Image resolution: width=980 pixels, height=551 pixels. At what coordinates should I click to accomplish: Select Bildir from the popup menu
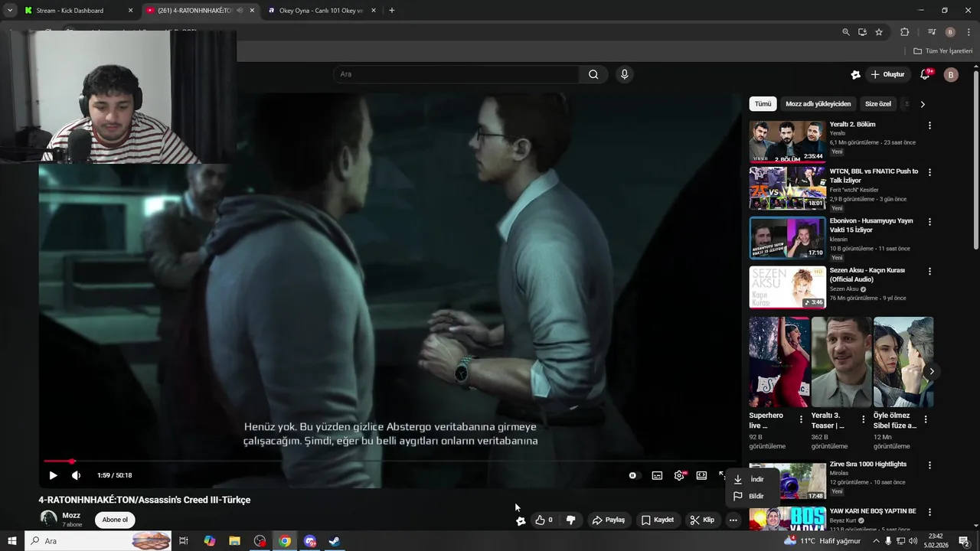(753, 496)
